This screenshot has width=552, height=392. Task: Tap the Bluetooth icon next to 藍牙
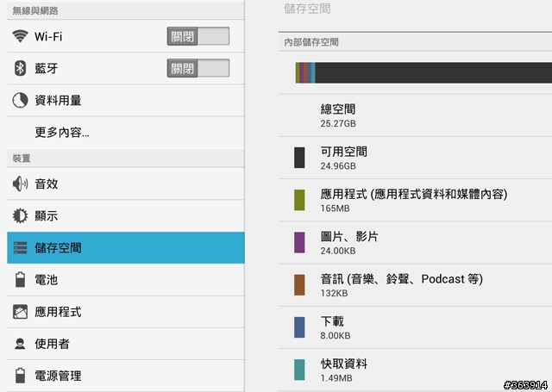click(20, 68)
